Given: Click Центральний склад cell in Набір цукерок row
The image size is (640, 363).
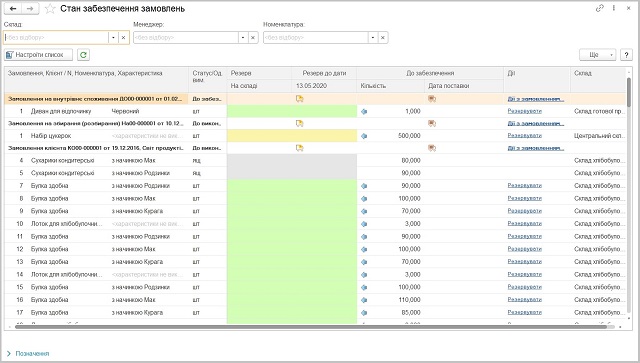Looking at the screenshot, I should 599,136.
